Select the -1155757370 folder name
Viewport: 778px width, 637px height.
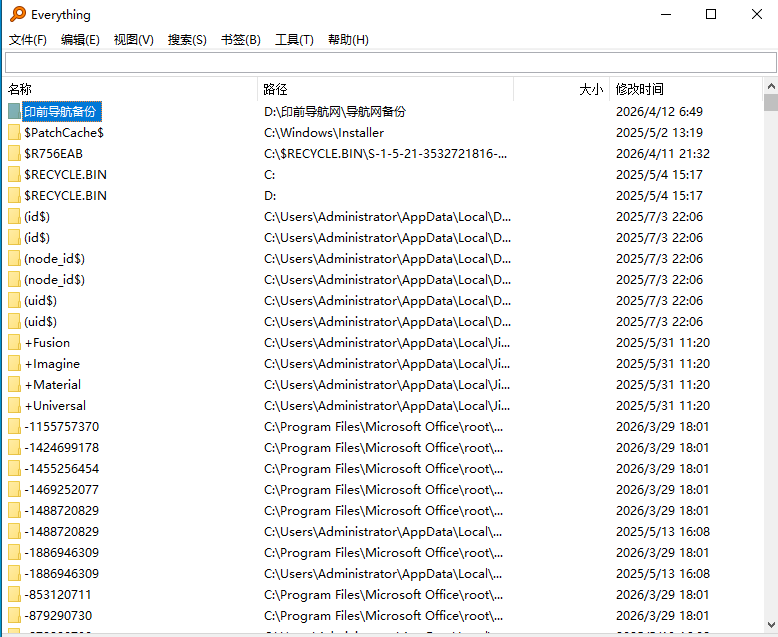click(62, 427)
